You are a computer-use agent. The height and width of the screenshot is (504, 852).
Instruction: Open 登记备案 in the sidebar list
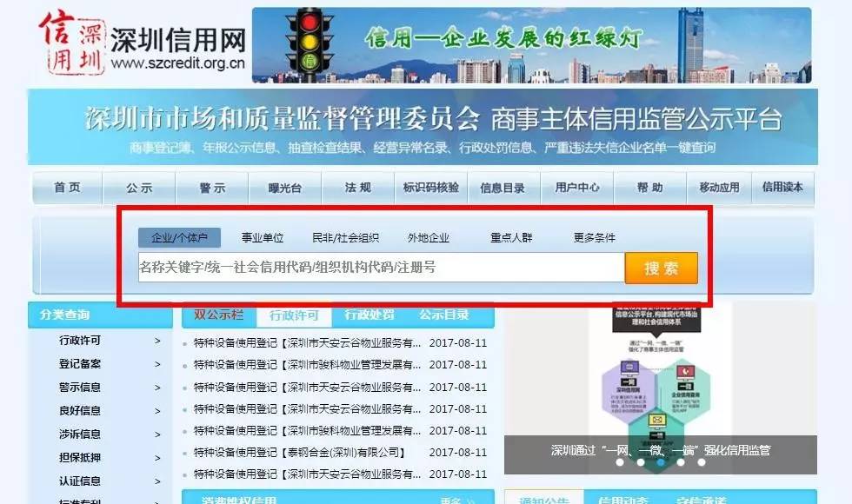click(80, 364)
